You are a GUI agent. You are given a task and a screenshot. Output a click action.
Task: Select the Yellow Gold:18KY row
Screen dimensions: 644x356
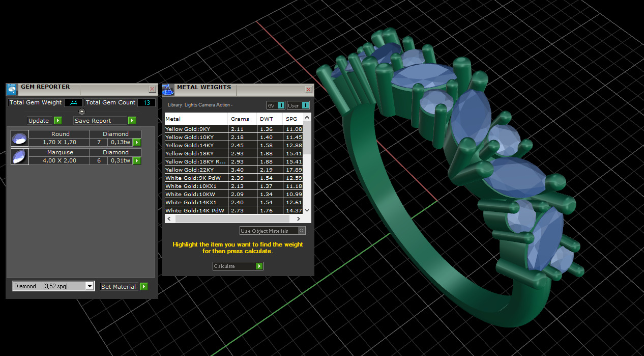click(234, 154)
